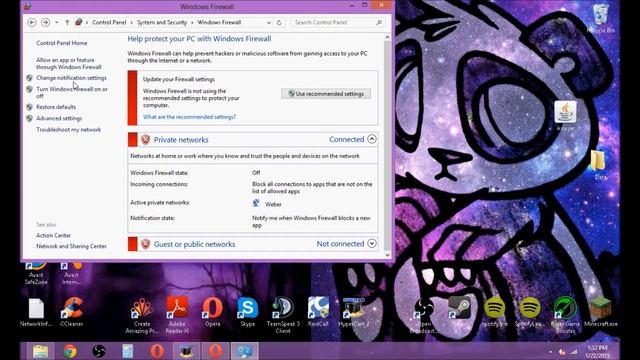Click the scrollbar up arrow in Firewall window
This screenshot has height=360, width=640.
click(x=387, y=37)
